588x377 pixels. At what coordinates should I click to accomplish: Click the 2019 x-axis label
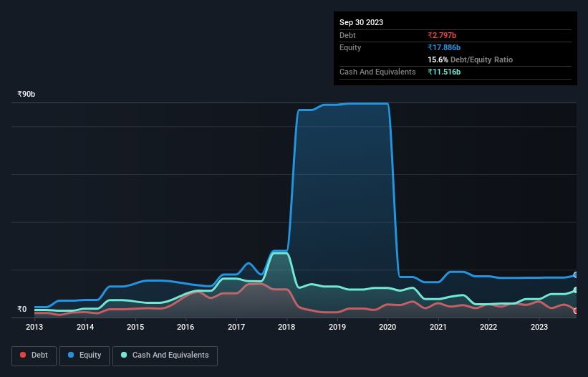(337, 327)
